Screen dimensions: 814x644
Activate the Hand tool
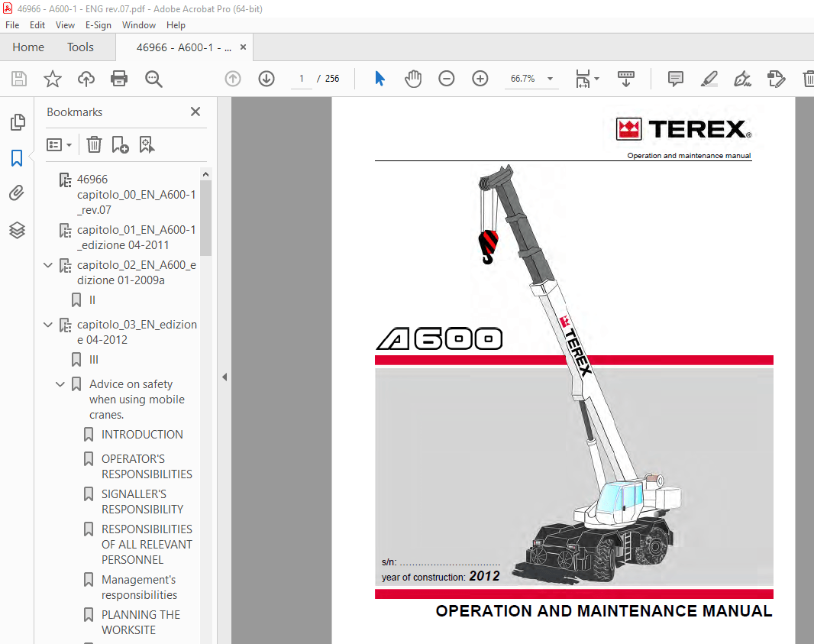click(413, 79)
